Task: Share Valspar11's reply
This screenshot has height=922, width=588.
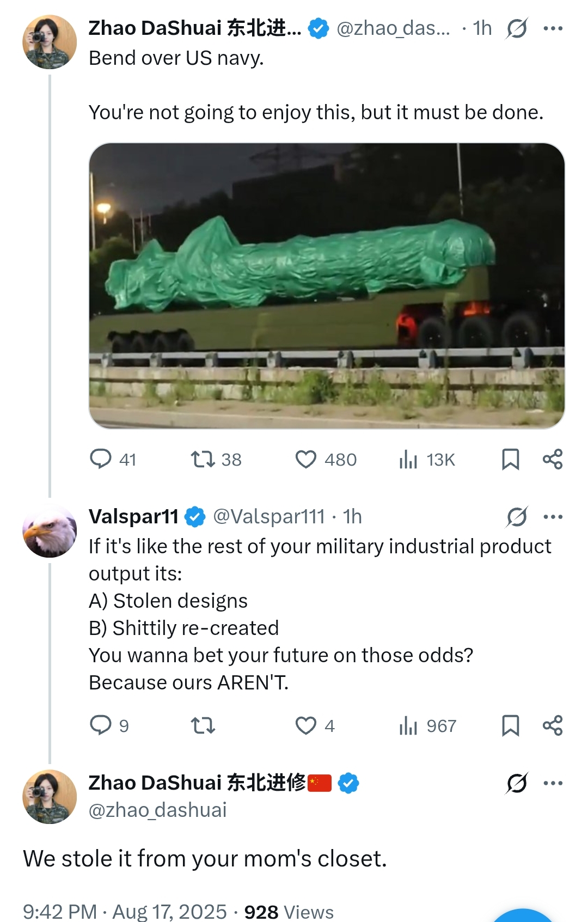Action: click(x=553, y=725)
